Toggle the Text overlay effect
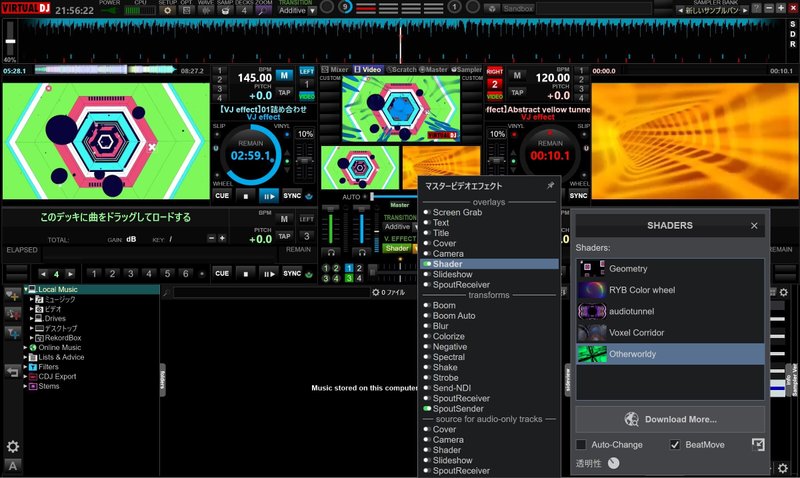 tap(427, 222)
